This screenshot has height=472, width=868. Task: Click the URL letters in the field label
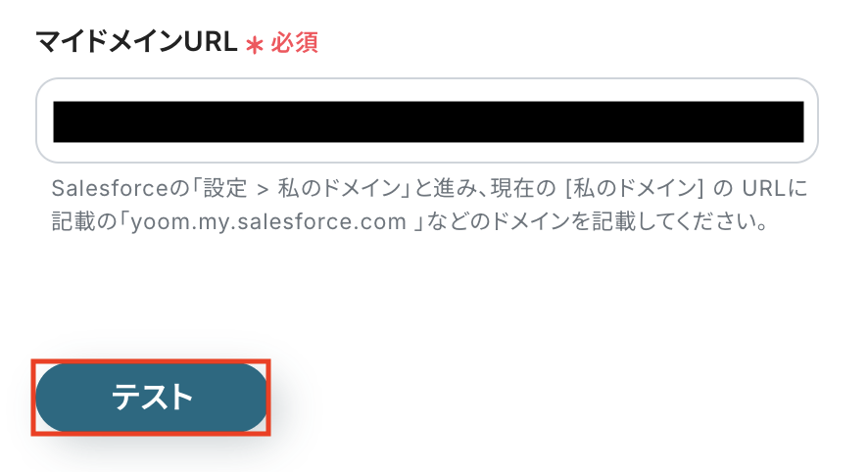pyautogui.click(x=211, y=41)
